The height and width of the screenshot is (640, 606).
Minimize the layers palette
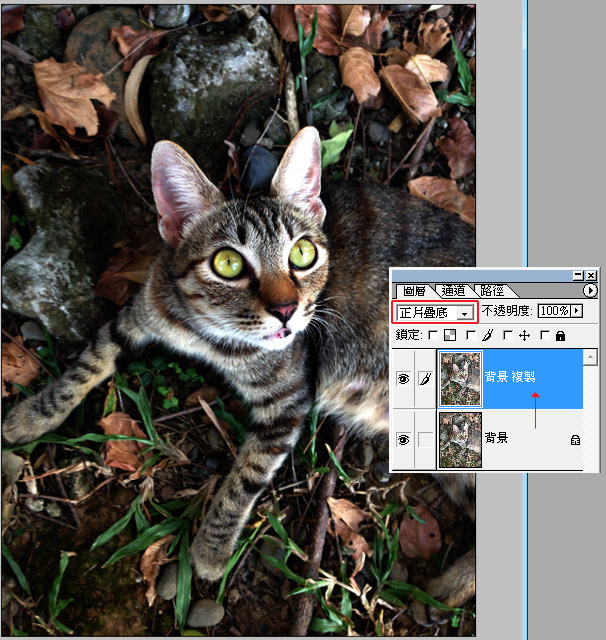578,276
